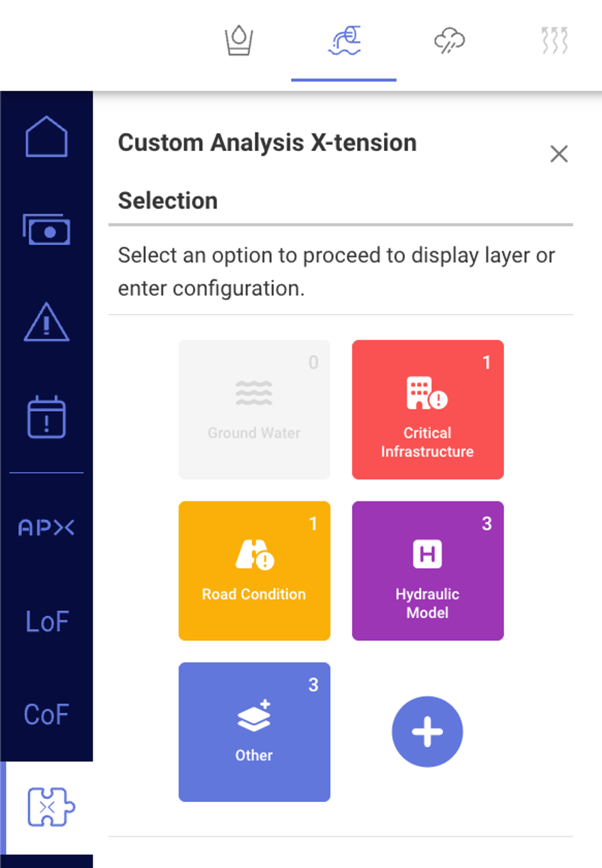602x868 pixels.
Task: Open the LoF sidebar section
Action: coord(46,621)
